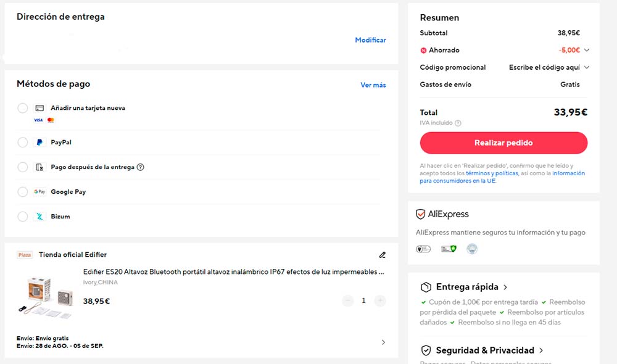Click the edit pencil for Edifier store
Viewport: 617px width, 364px height.
pyautogui.click(x=382, y=255)
